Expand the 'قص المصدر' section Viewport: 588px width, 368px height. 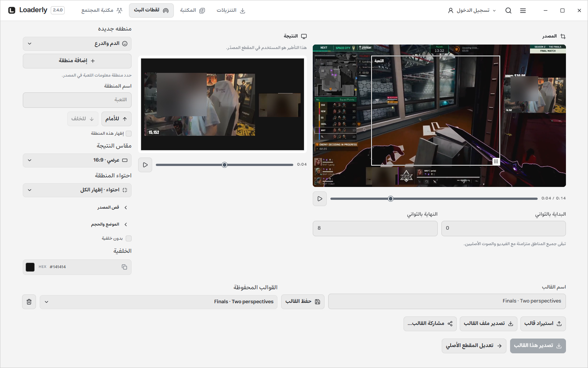pyautogui.click(x=112, y=208)
